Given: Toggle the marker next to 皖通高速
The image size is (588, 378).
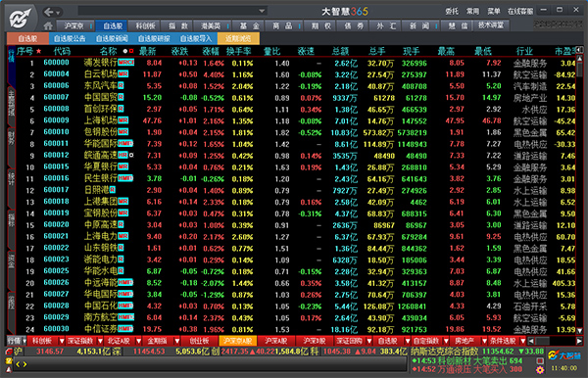Looking at the screenshot, I should tap(131, 155).
